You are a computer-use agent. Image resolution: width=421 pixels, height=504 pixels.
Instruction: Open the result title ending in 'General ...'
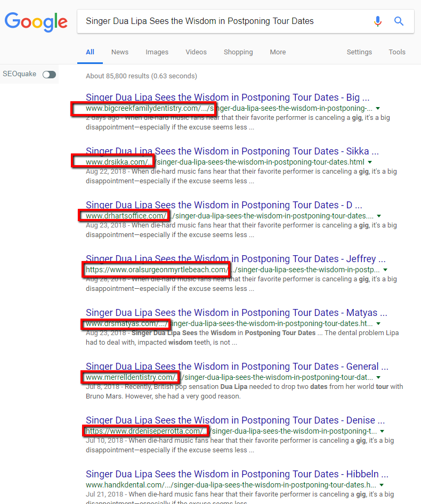[237, 367]
